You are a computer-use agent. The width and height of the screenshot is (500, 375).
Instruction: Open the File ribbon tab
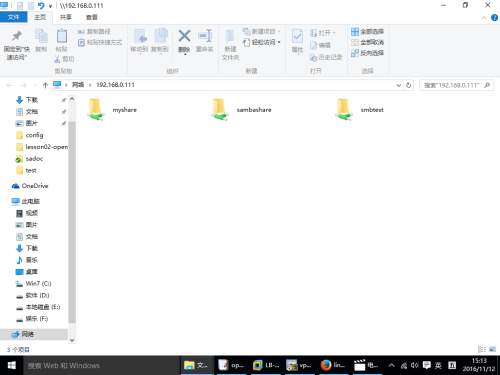(x=13, y=17)
